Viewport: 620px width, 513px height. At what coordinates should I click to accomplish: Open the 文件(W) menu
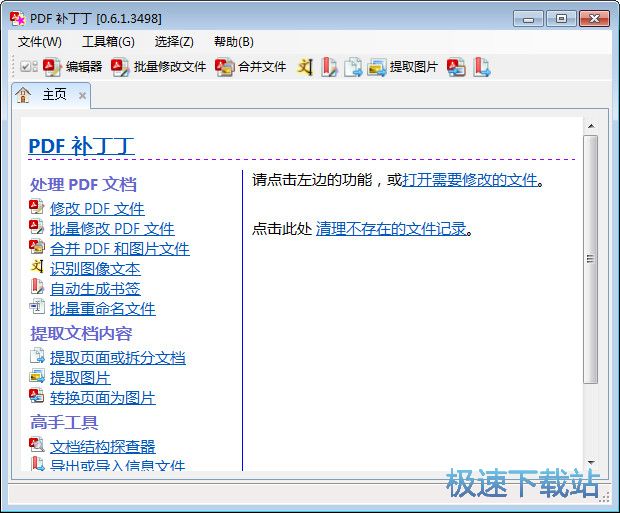click(x=40, y=42)
